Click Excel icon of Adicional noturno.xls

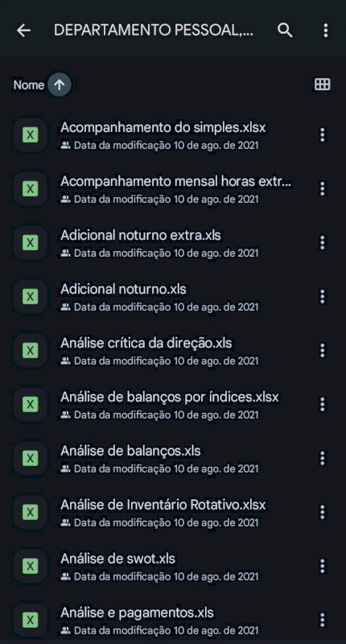click(30, 296)
